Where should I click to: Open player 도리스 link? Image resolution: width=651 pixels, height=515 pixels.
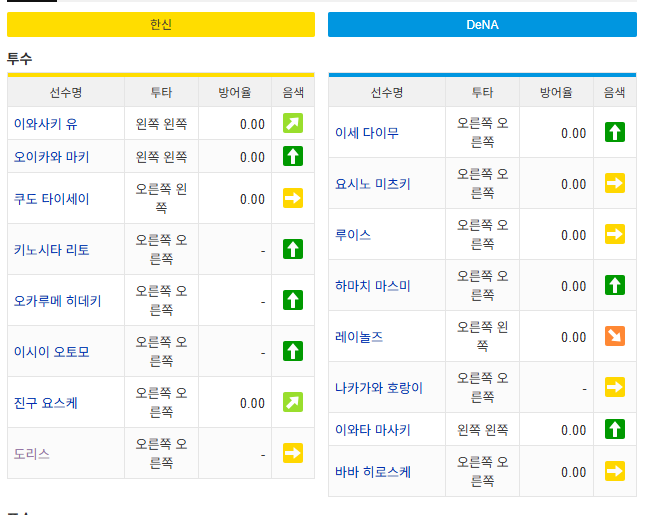click(x=32, y=454)
